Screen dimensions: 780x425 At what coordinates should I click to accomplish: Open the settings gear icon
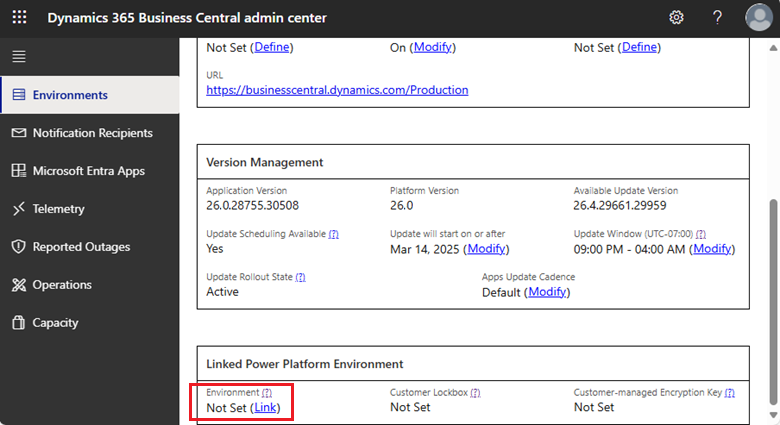(676, 18)
